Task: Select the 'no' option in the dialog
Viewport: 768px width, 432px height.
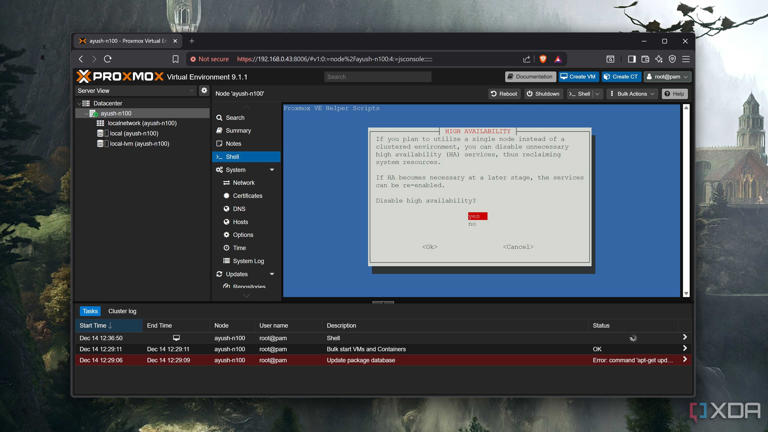Action: [473, 224]
